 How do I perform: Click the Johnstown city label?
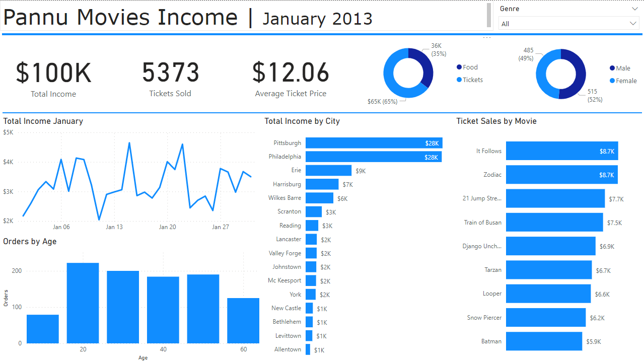click(x=287, y=267)
